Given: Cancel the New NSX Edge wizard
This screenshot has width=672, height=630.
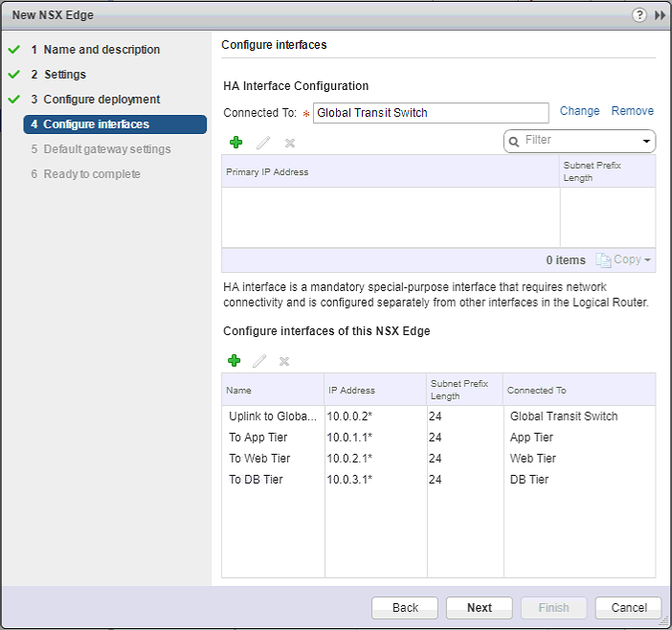Looking at the screenshot, I should (628, 608).
